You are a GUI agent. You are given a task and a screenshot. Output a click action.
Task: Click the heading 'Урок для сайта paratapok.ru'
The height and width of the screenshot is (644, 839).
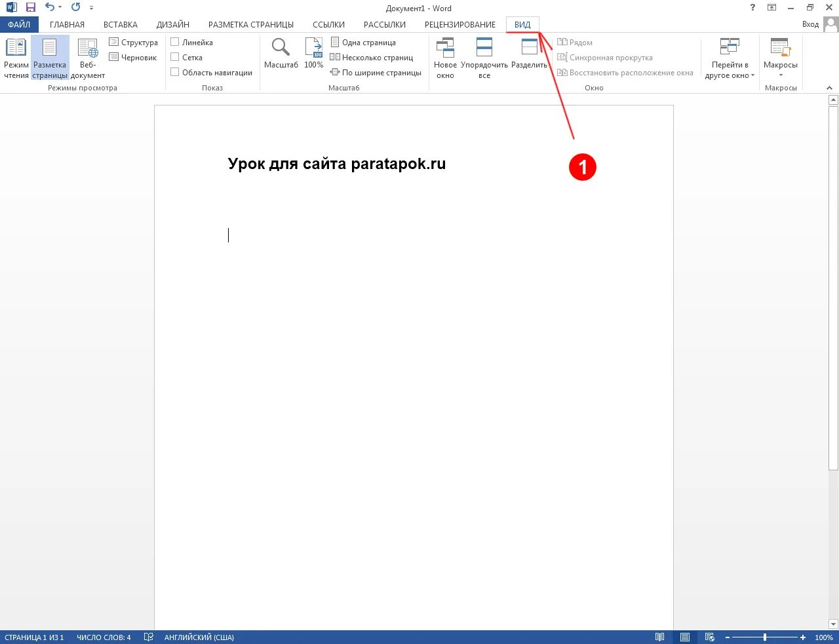tap(337, 164)
